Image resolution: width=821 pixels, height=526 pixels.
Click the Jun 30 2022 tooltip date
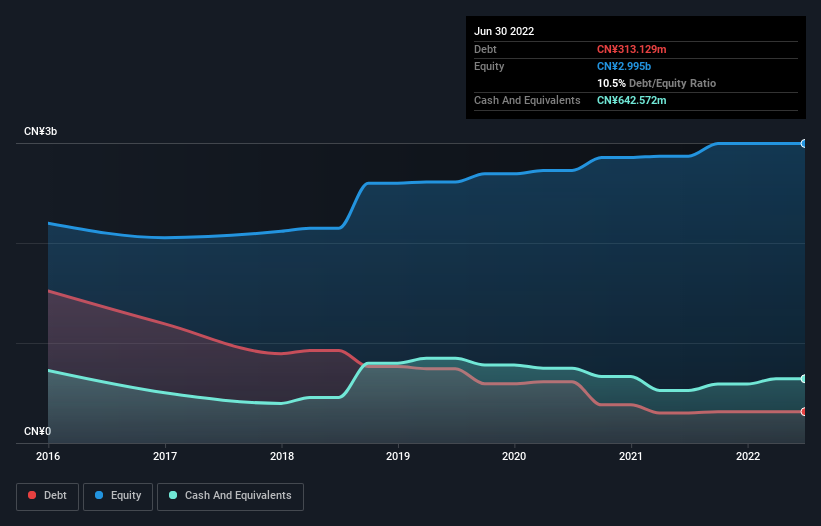[504, 31]
